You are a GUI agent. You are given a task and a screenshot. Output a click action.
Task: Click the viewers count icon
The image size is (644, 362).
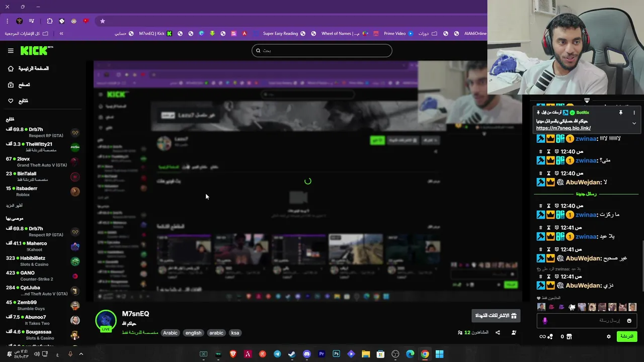460,332
